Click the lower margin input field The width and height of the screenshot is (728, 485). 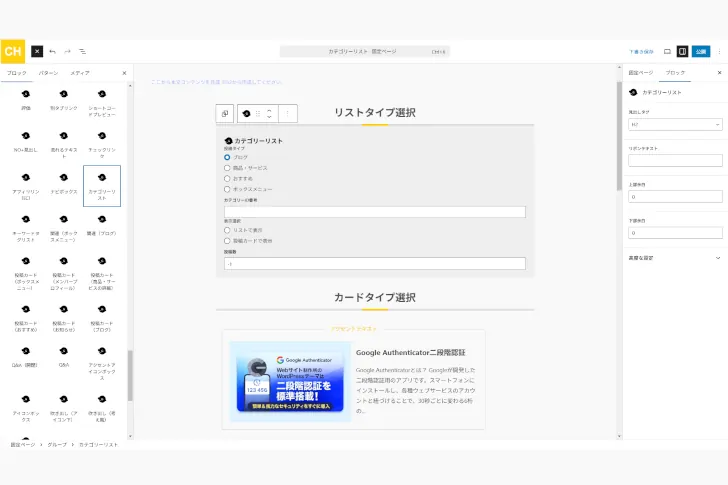pos(675,233)
